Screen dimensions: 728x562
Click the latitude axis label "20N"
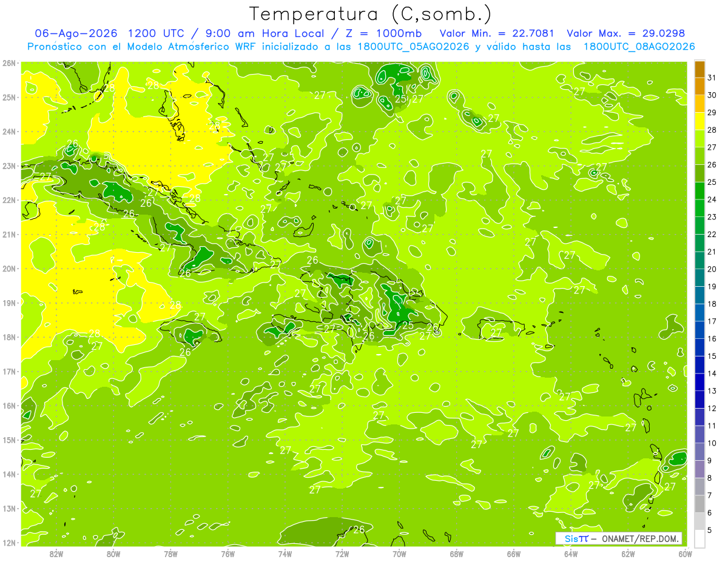click(8, 269)
